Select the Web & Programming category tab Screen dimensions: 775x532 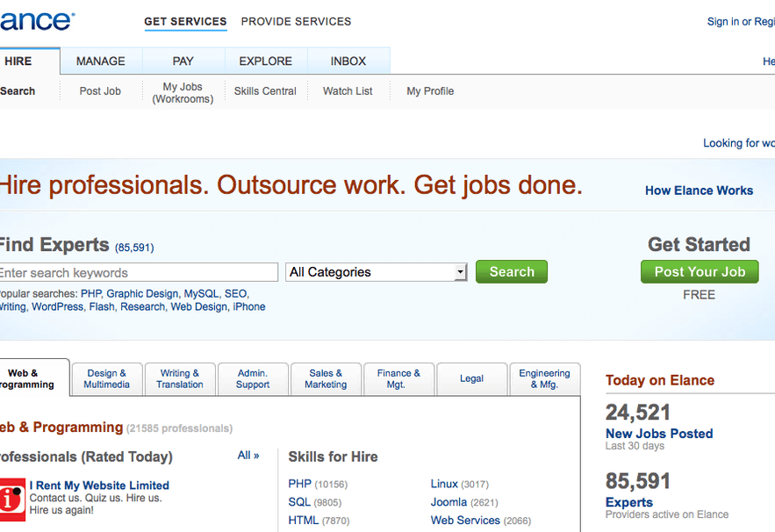(x=34, y=378)
